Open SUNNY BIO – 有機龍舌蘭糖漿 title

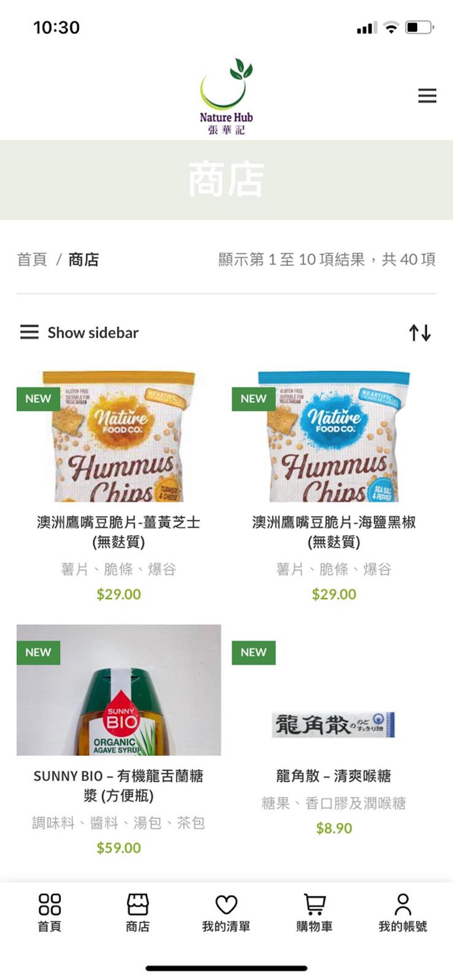point(118,786)
